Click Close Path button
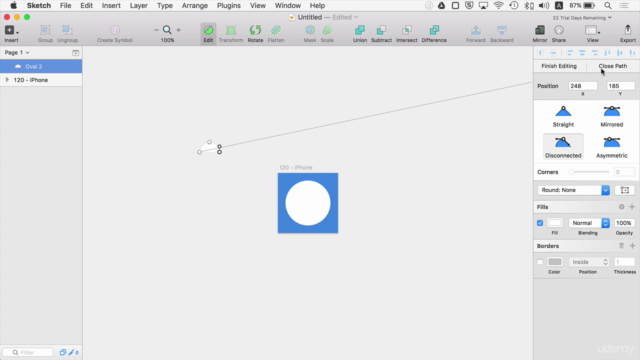 613,66
